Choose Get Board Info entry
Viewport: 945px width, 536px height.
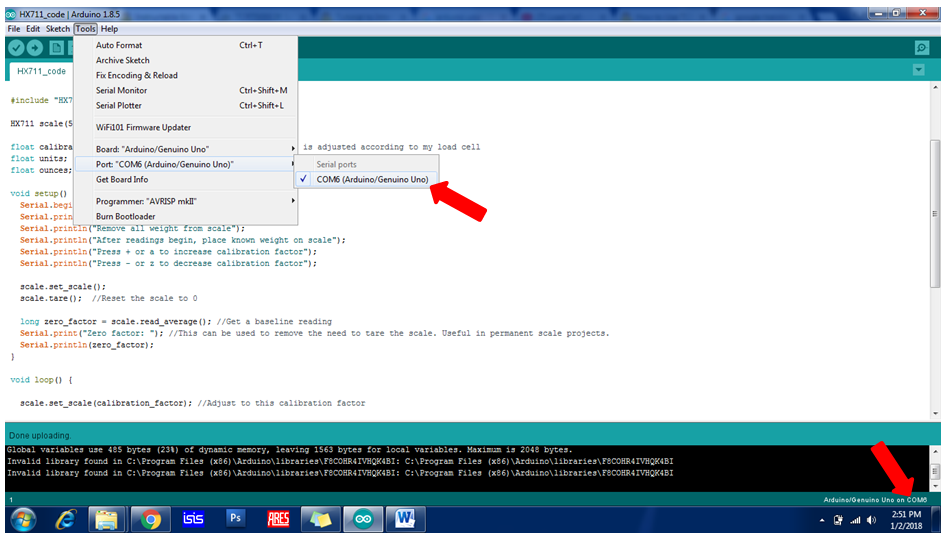pyautogui.click(x=186, y=179)
